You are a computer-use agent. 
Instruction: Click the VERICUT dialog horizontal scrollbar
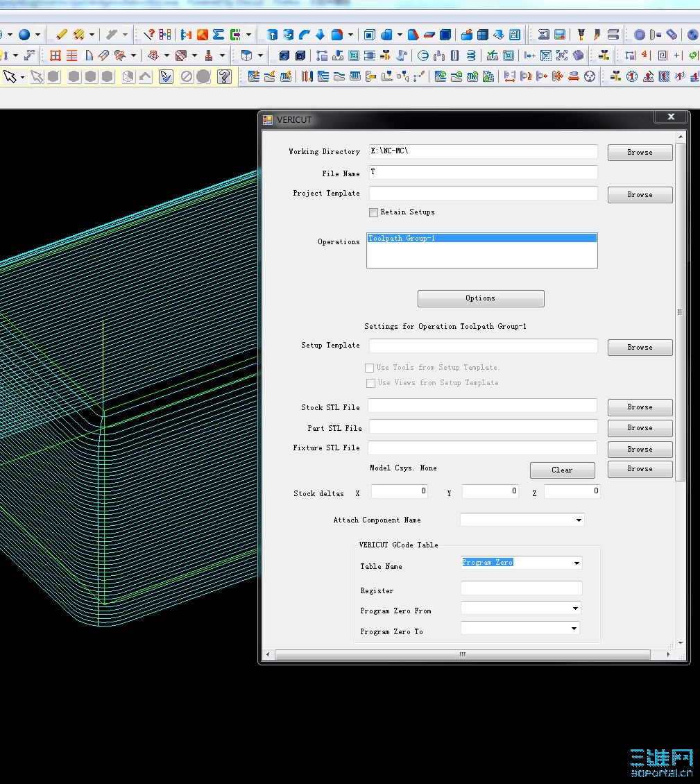tap(463, 654)
